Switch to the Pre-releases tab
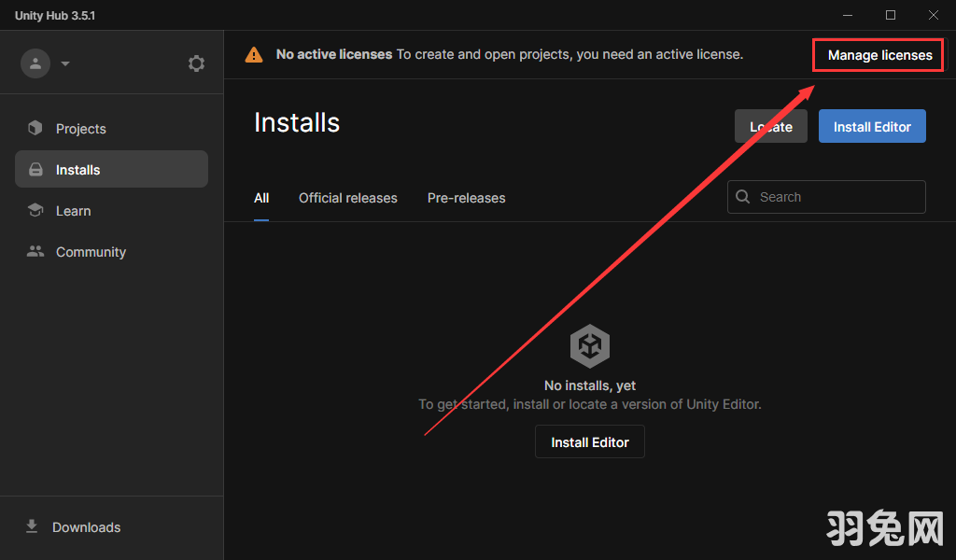Viewport: 956px width, 560px height. pos(466,198)
